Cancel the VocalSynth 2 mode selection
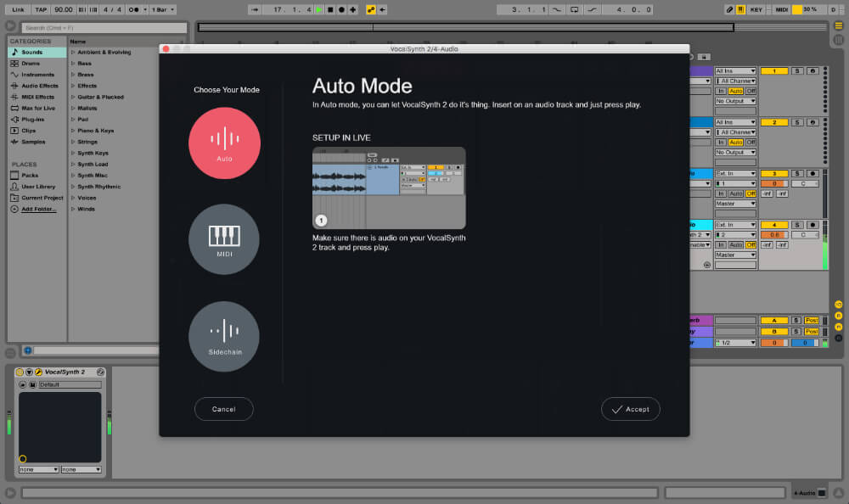This screenshot has height=504, width=849. coord(223,409)
